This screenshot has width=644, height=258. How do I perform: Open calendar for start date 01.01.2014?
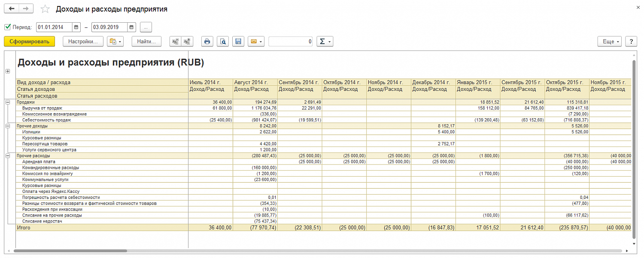pyautogui.click(x=76, y=27)
